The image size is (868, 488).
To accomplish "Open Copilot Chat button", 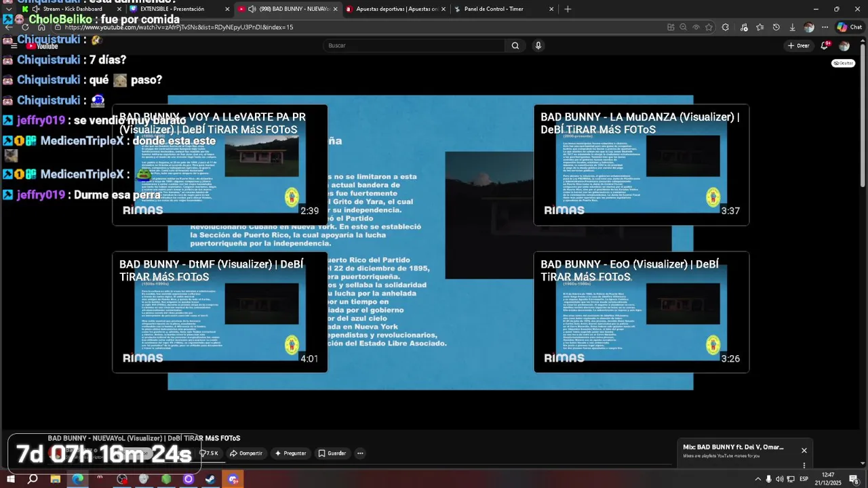I will click(x=849, y=27).
